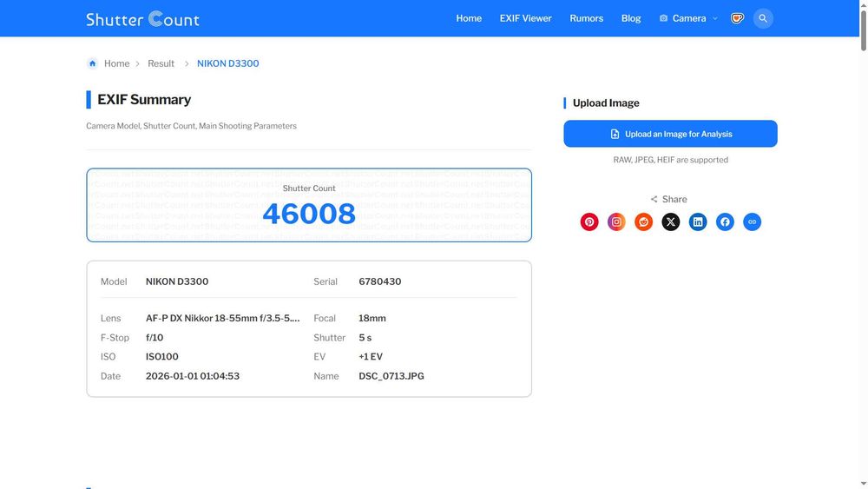Viewport: 868px width, 489px height.
Task: Click the coffee cup donate icon
Action: pos(737,18)
